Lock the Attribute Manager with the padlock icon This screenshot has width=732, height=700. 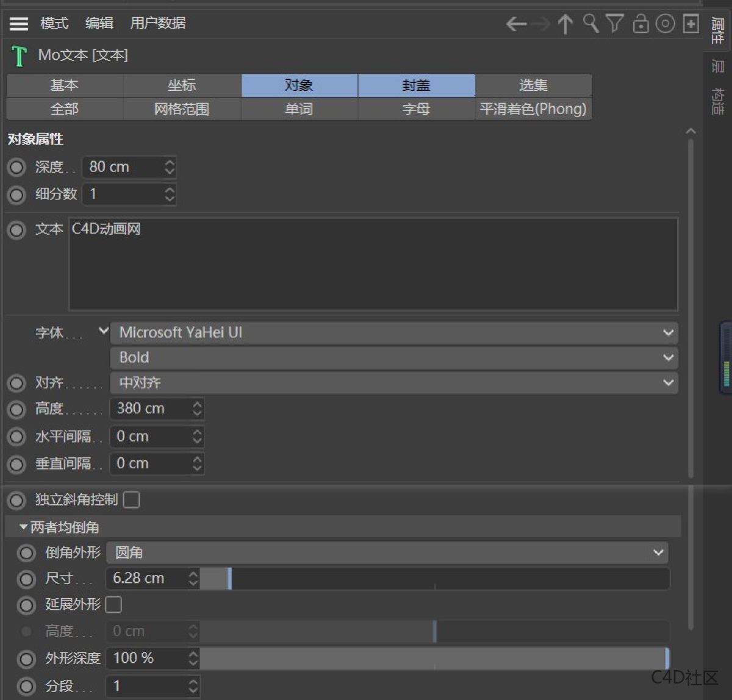coord(640,24)
